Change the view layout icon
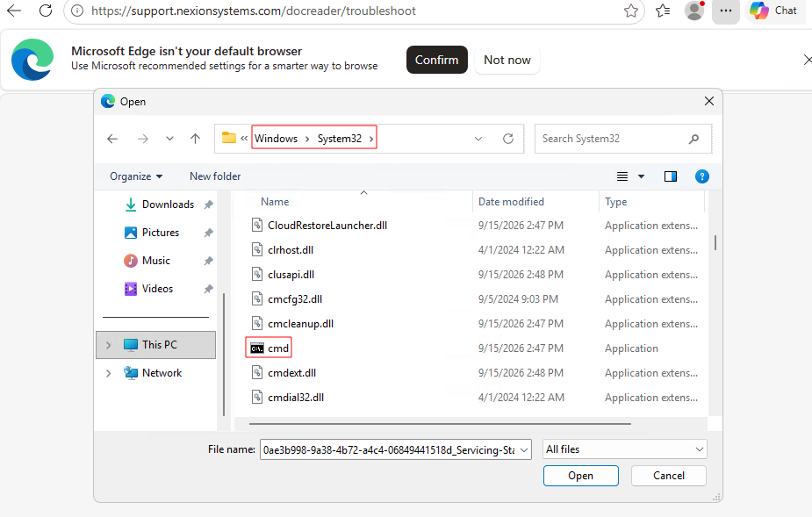 (x=622, y=176)
